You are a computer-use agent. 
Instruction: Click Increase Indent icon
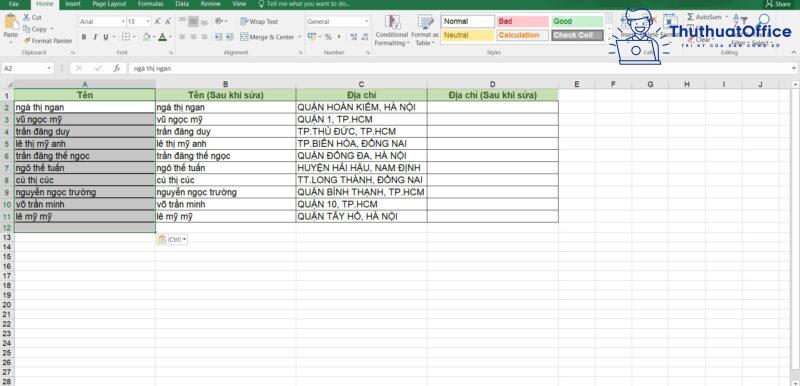(229, 37)
